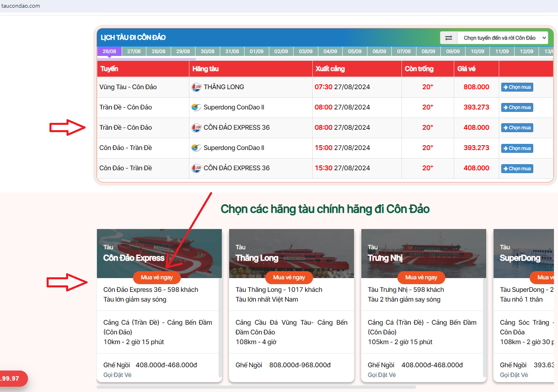Screen dimensions: 558x392
Task: Click the Côn Đảo Express 36 - 598 khách text
Action: pyautogui.click(x=151, y=289)
